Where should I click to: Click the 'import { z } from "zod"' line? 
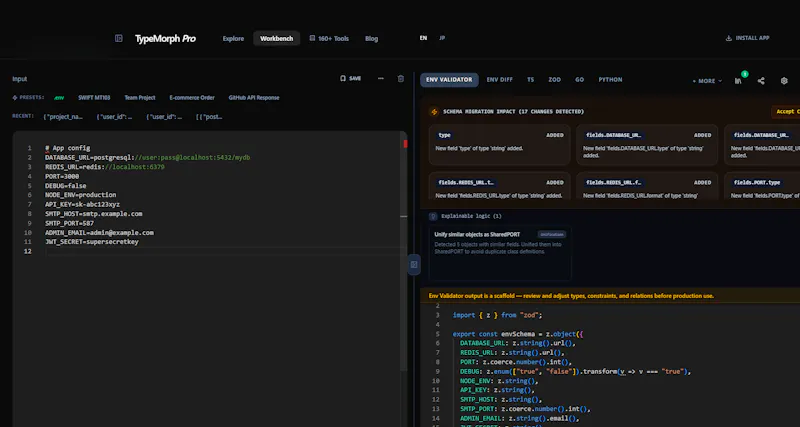[497, 315]
